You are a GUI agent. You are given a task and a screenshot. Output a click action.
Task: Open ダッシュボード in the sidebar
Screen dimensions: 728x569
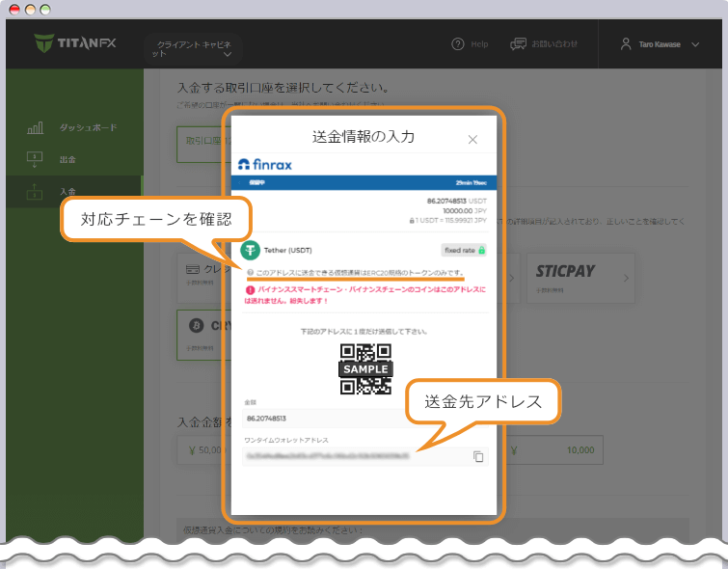pos(88,127)
